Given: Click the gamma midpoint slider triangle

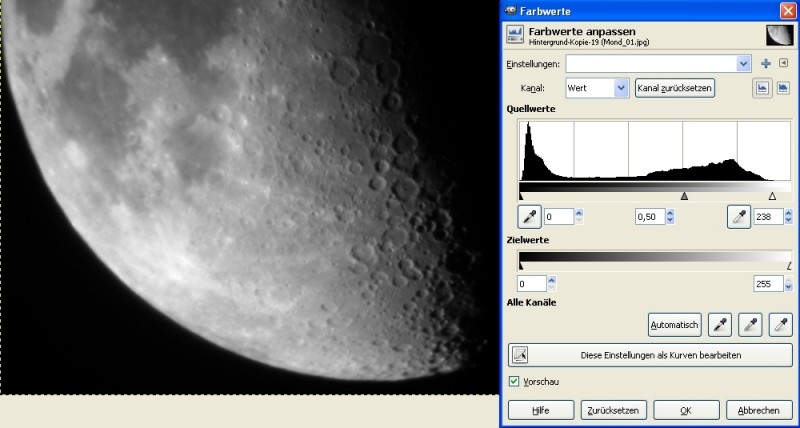Looking at the screenshot, I should click(x=685, y=196).
